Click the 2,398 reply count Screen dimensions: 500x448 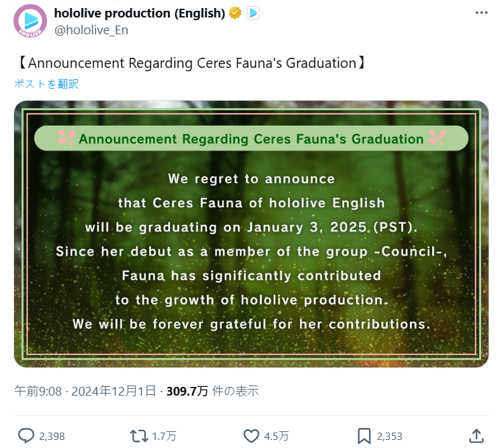click(x=52, y=437)
